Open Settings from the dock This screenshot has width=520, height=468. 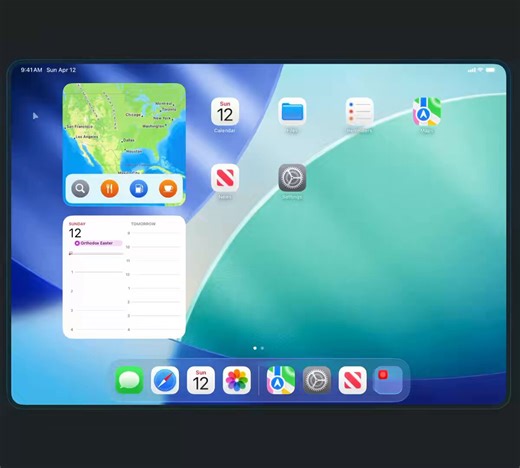[x=317, y=380]
